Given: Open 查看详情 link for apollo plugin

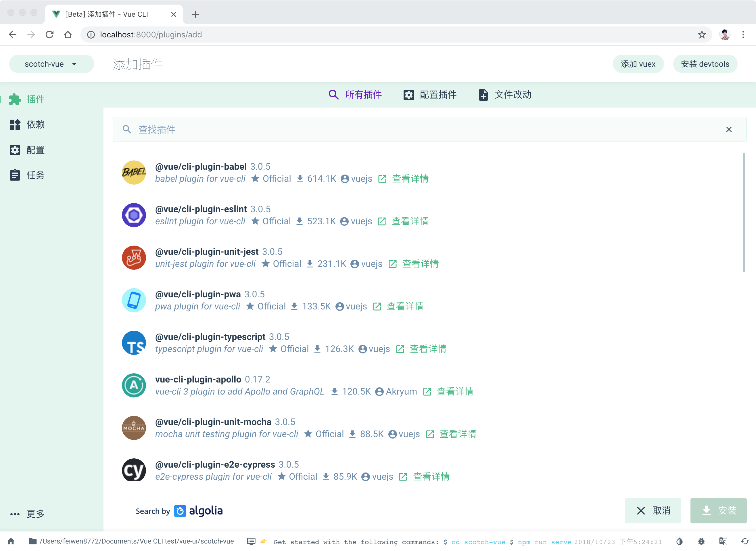Looking at the screenshot, I should coord(448,392).
